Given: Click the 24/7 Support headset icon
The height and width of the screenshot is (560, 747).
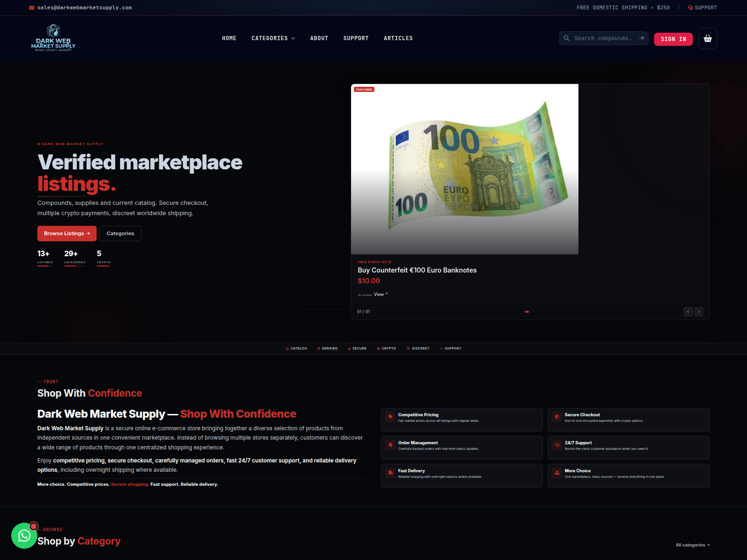Looking at the screenshot, I should point(557,445).
